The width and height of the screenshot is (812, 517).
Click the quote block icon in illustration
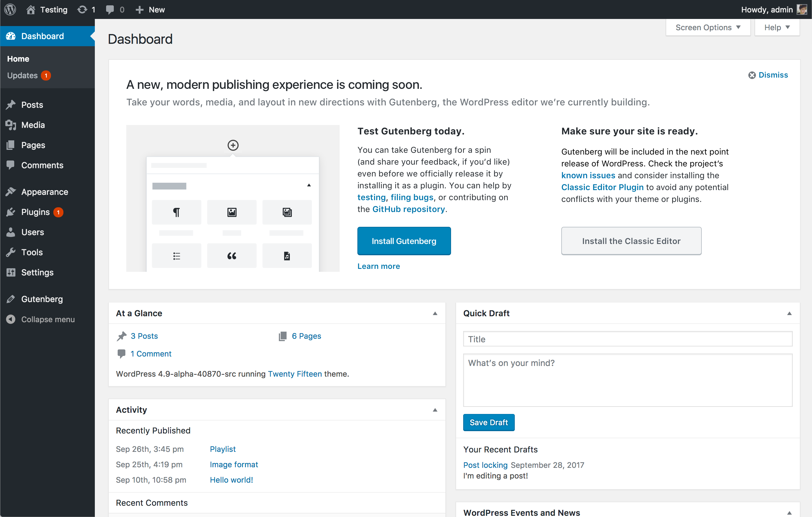click(232, 256)
